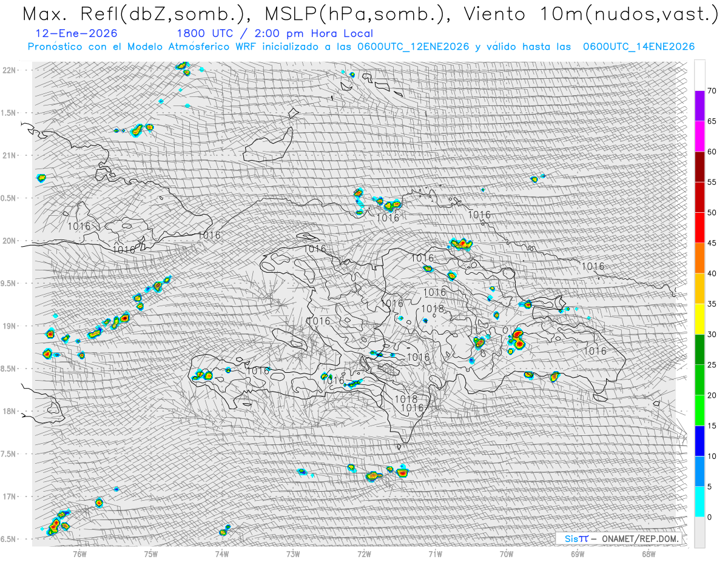Click the colorbar value label '50'
The image size is (728, 562).
tap(712, 213)
